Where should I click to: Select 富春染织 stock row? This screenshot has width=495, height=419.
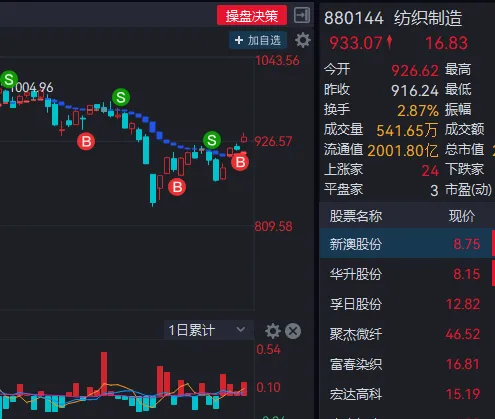point(407,364)
